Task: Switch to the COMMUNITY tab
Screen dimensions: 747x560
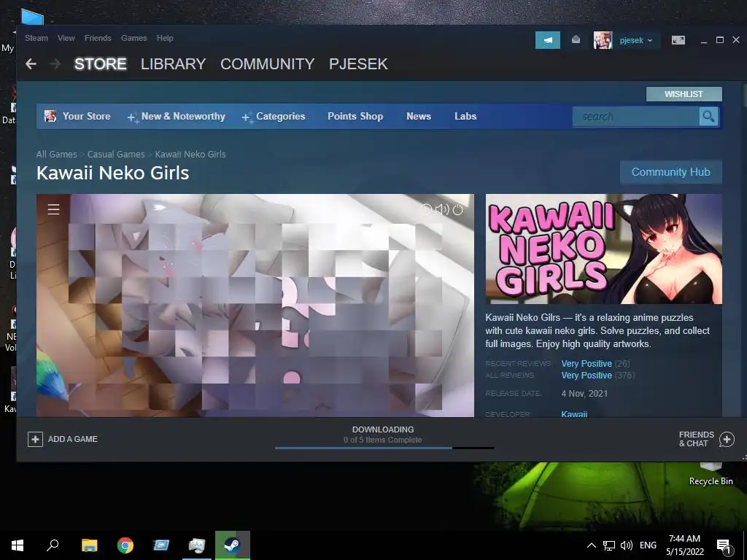Action: point(267,64)
